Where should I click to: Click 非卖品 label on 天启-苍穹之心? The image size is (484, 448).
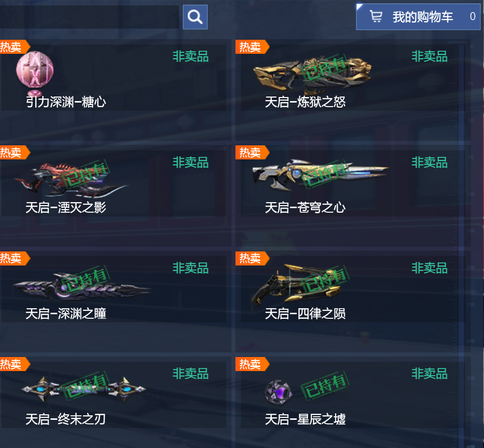coord(429,162)
